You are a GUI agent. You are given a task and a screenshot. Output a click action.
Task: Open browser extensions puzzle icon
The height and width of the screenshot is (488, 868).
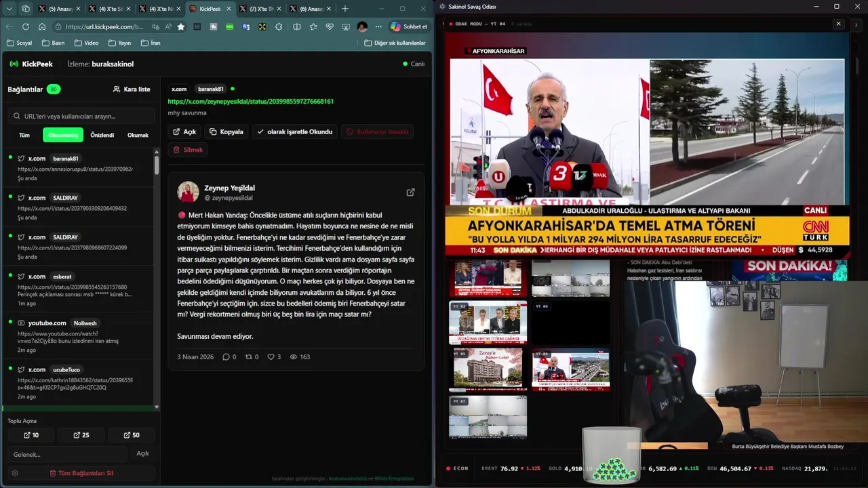279,26
